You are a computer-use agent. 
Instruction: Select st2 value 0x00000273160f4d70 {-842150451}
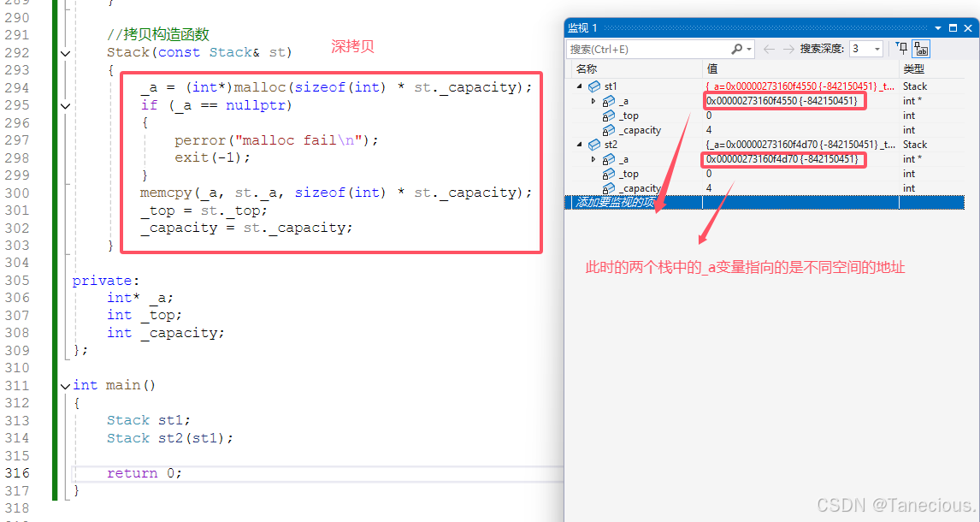pyautogui.click(x=782, y=159)
